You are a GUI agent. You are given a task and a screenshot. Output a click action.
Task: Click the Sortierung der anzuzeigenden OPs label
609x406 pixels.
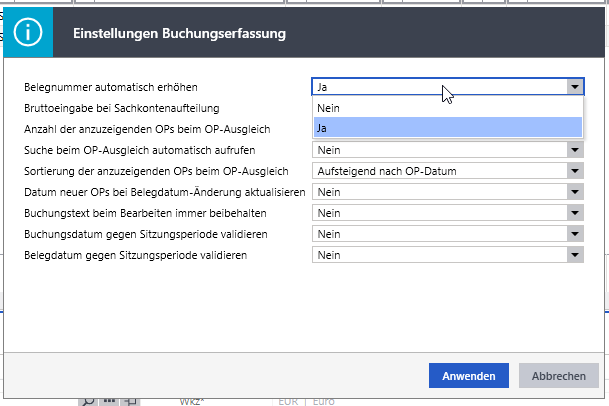tap(156, 171)
